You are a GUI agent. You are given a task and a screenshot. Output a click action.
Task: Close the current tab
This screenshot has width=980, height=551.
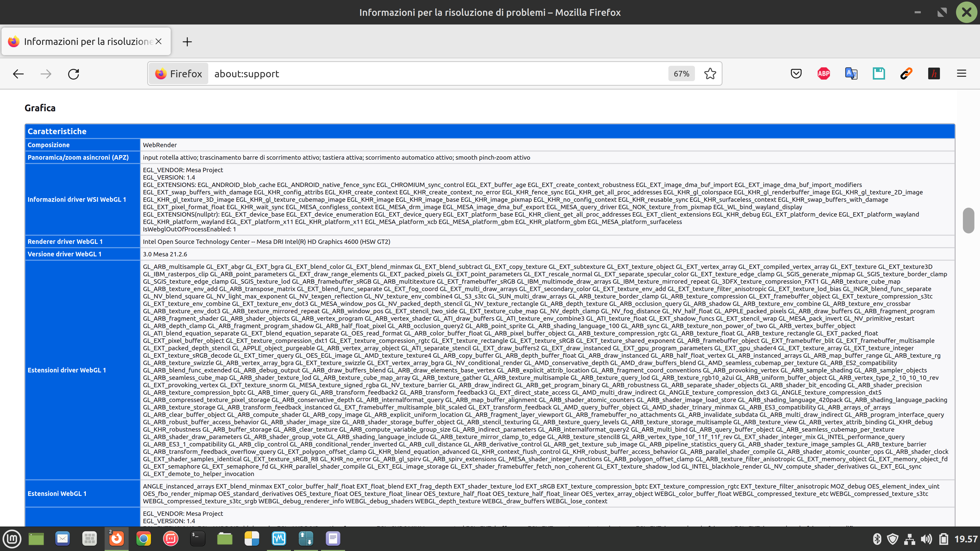(x=159, y=41)
